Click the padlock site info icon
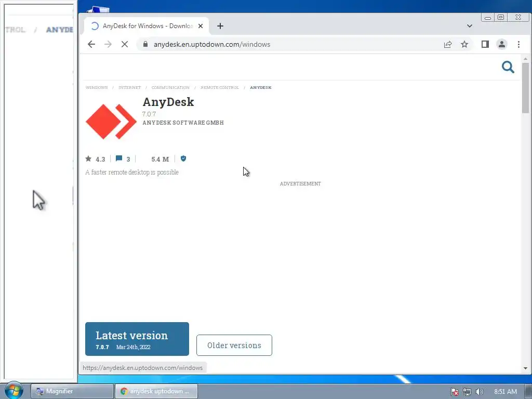The height and width of the screenshot is (399, 532). (145, 44)
